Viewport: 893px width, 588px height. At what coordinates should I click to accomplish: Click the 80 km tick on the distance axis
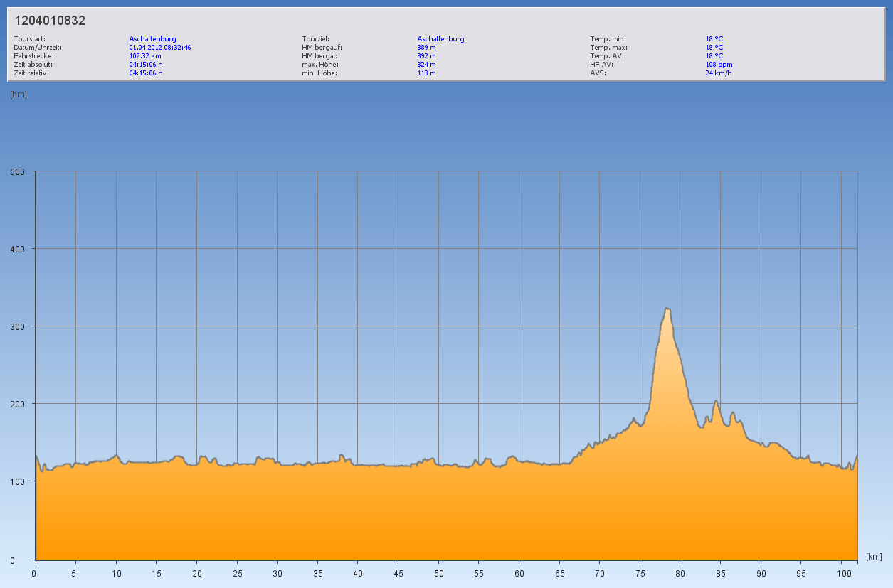coord(680,573)
